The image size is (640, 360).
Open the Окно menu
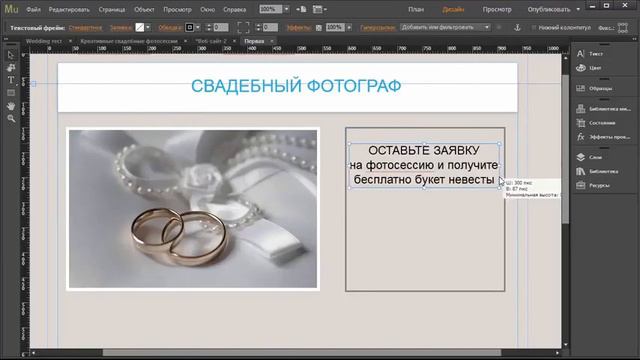pos(207,9)
